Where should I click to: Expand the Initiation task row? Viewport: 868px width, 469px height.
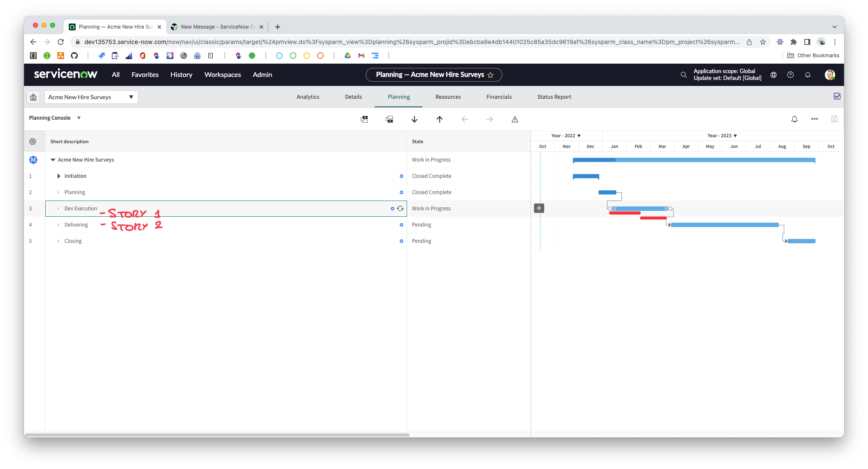(59, 176)
